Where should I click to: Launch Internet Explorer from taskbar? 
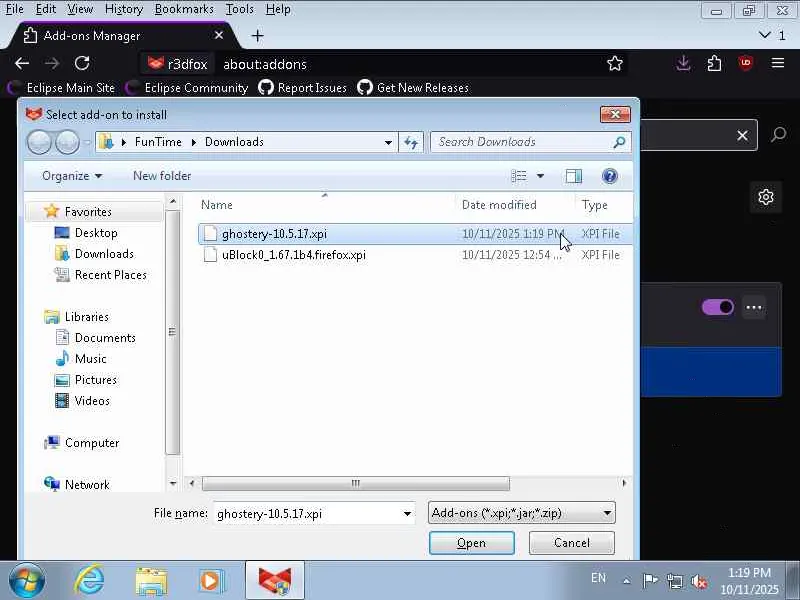[x=89, y=581]
